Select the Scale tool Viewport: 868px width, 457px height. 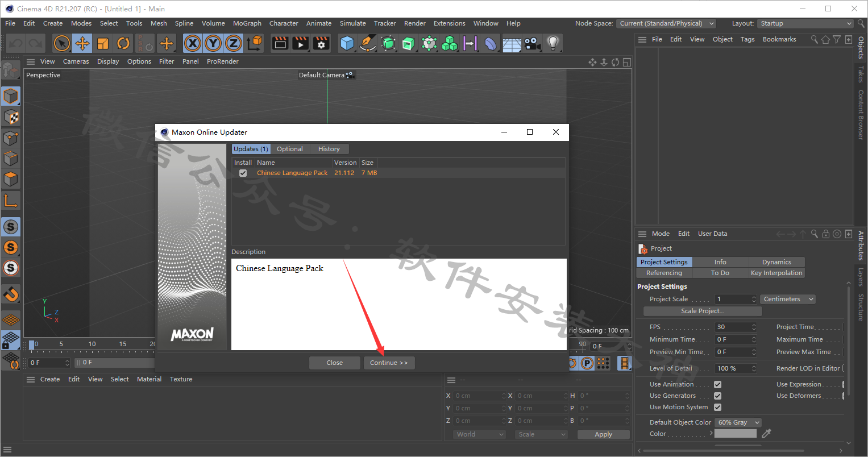103,43
